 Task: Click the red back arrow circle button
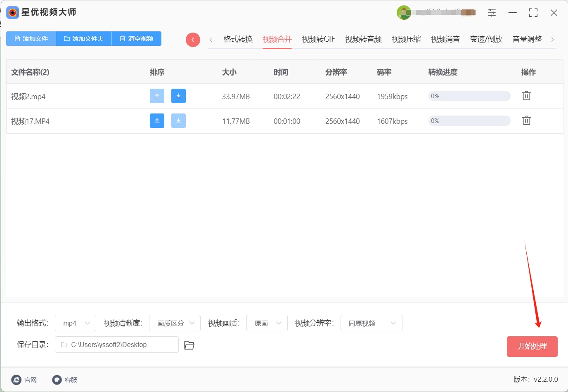tap(193, 40)
